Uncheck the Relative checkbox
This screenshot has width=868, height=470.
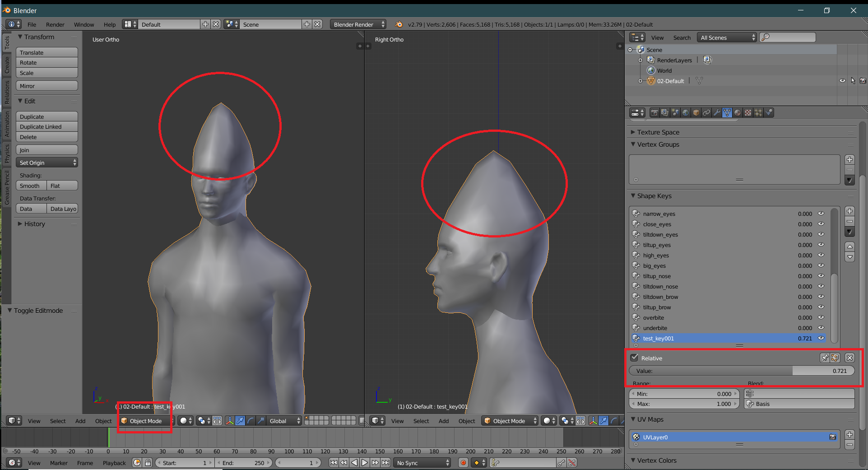(635, 358)
